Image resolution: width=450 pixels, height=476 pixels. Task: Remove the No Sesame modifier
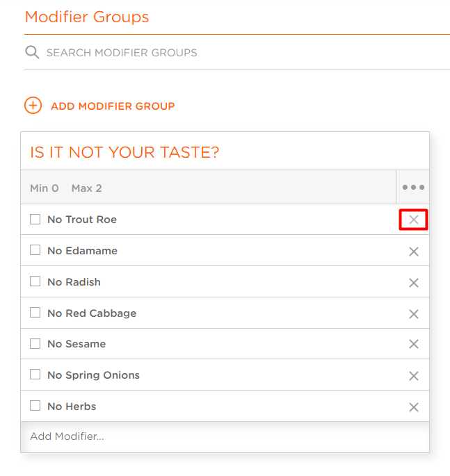pos(414,344)
